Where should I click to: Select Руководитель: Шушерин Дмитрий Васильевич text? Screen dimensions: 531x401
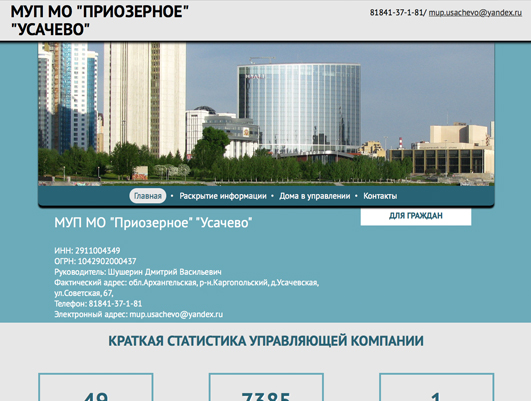pos(138,272)
